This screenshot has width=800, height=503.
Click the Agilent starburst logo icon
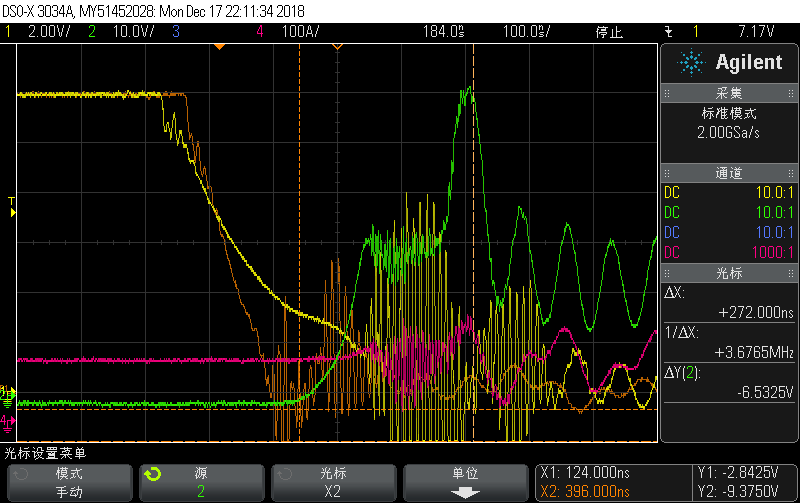coord(691,63)
